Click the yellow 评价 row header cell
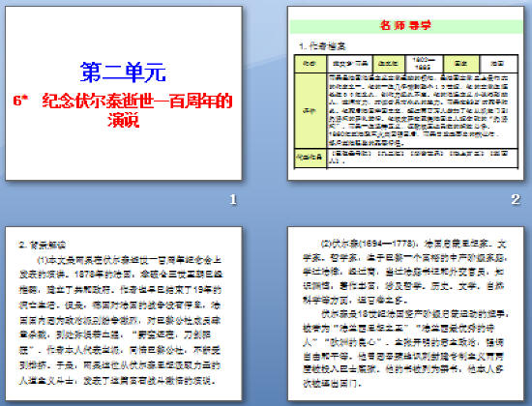 [x=310, y=111]
